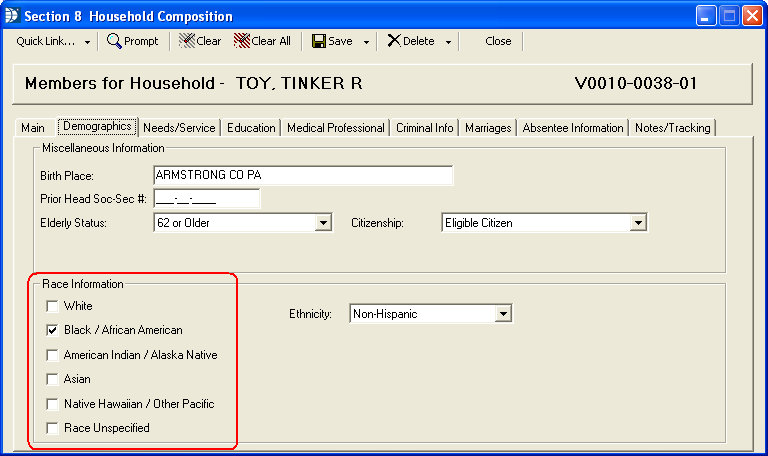Screen dimensions: 768x456
Task: Click the Birth Place input field
Action: point(303,175)
